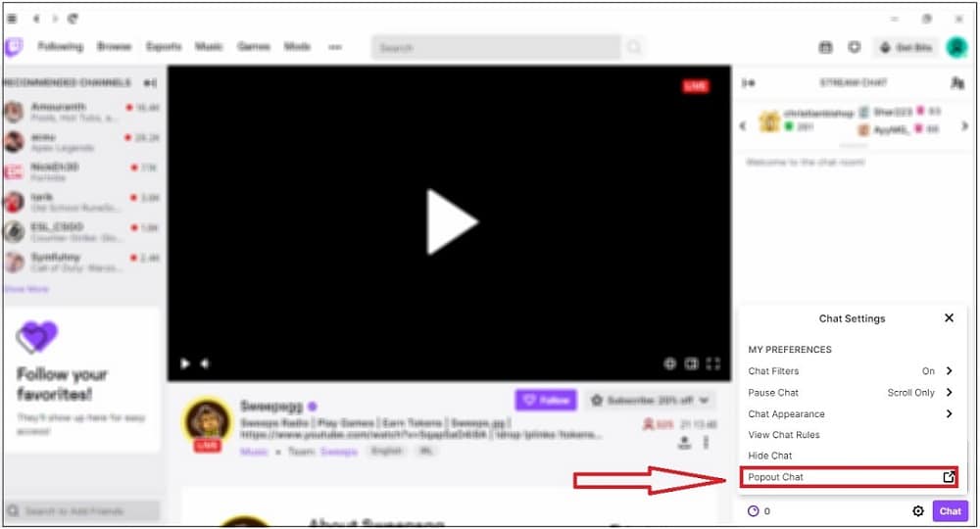Image resolution: width=980 pixels, height=529 pixels.
Task: Click the search magnifier icon
Action: tap(635, 47)
